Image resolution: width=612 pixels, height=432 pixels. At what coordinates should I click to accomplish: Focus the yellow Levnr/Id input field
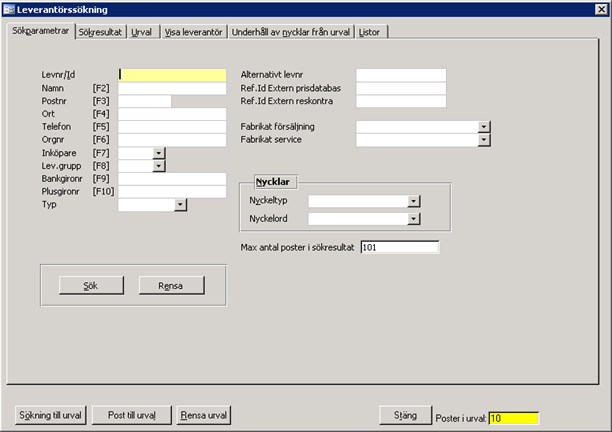pyautogui.click(x=172, y=74)
